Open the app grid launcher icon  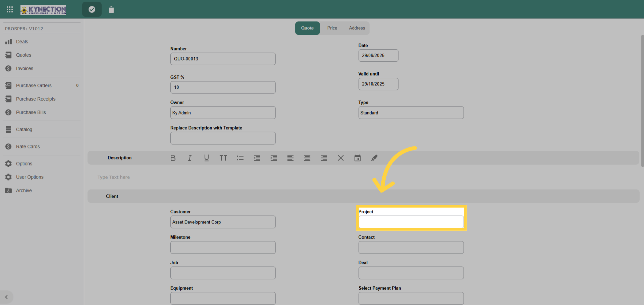(x=10, y=10)
